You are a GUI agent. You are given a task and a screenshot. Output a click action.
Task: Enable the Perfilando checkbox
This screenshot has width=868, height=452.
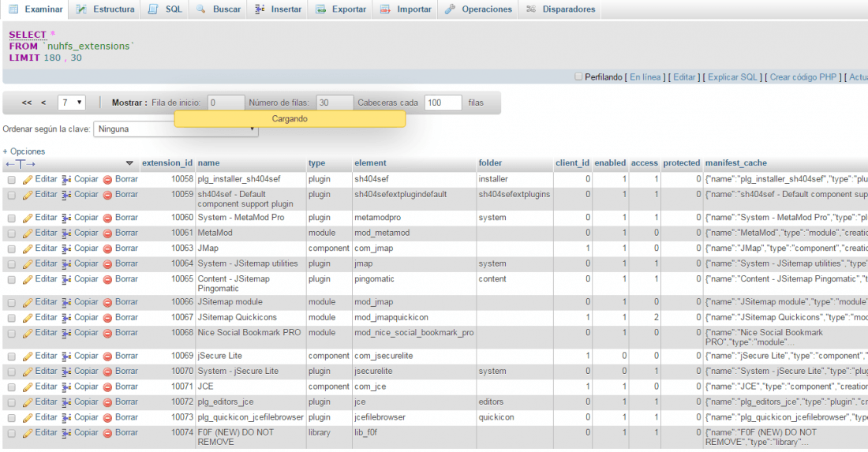click(578, 77)
